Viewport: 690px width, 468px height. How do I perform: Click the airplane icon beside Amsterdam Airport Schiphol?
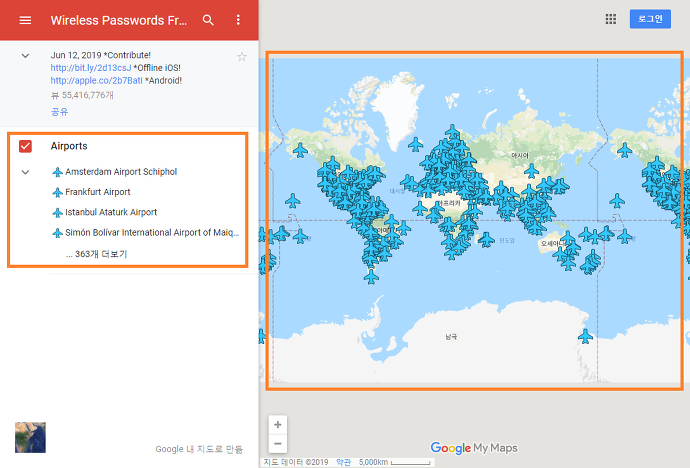click(x=57, y=172)
